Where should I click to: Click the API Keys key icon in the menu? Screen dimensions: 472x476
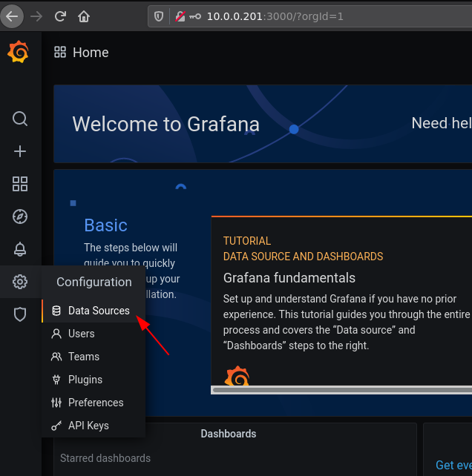tap(56, 426)
